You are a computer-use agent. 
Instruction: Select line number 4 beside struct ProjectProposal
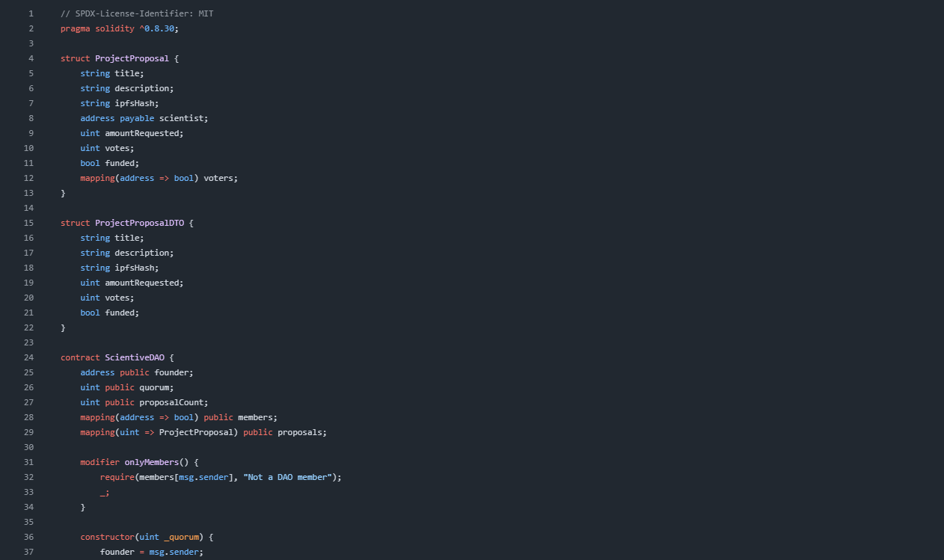click(31, 58)
